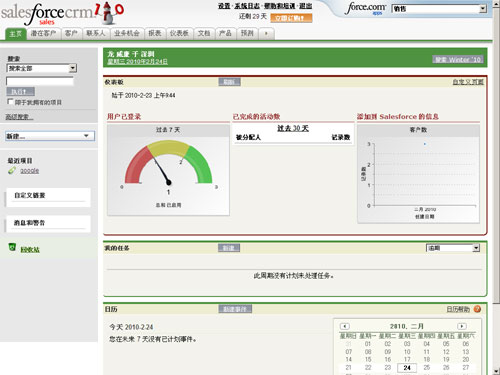Click the text 还剩 29 天
Screen dimensions: 500x375
[x=253, y=16]
